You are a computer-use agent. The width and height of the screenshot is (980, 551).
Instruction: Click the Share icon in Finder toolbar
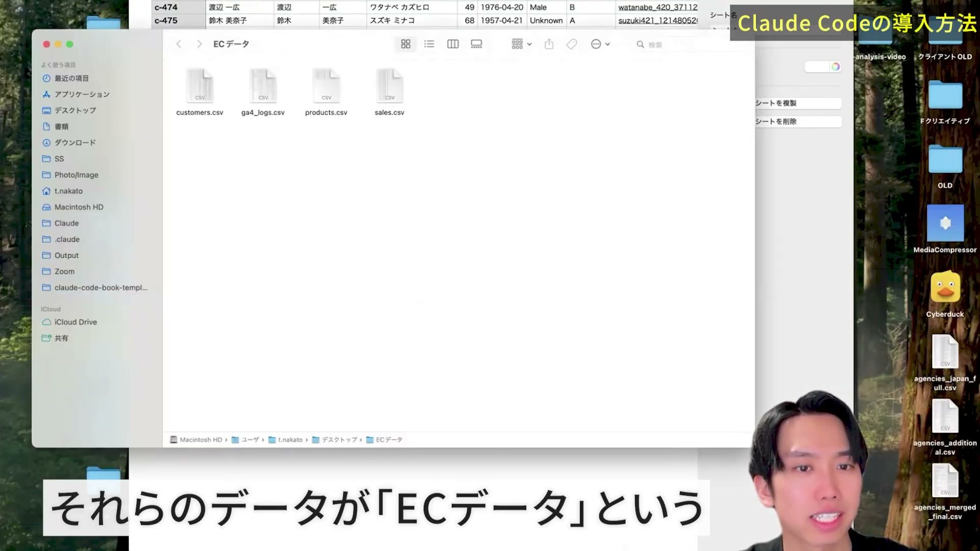(x=549, y=44)
